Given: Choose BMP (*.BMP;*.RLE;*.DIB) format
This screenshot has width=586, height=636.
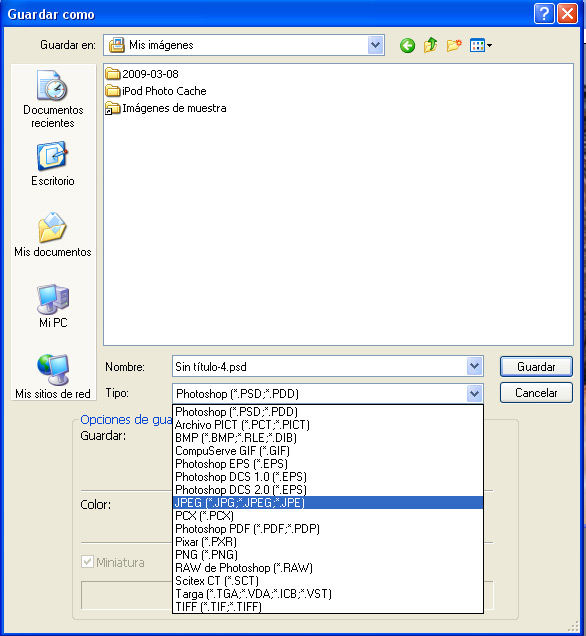Looking at the screenshot, I should 328,438.
